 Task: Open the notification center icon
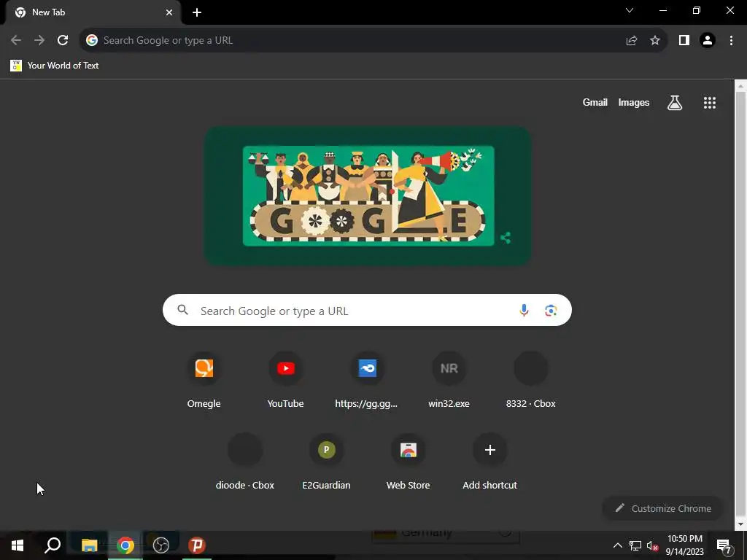click(724, 545)
